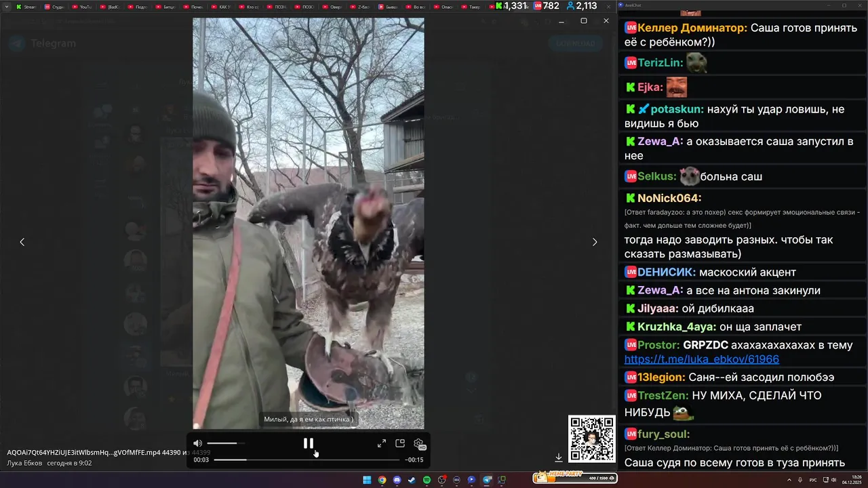Click the Telegram logo title behind the viewer
Screen dimensions: 868x488
pyautogui.click(x=43, y=43)
